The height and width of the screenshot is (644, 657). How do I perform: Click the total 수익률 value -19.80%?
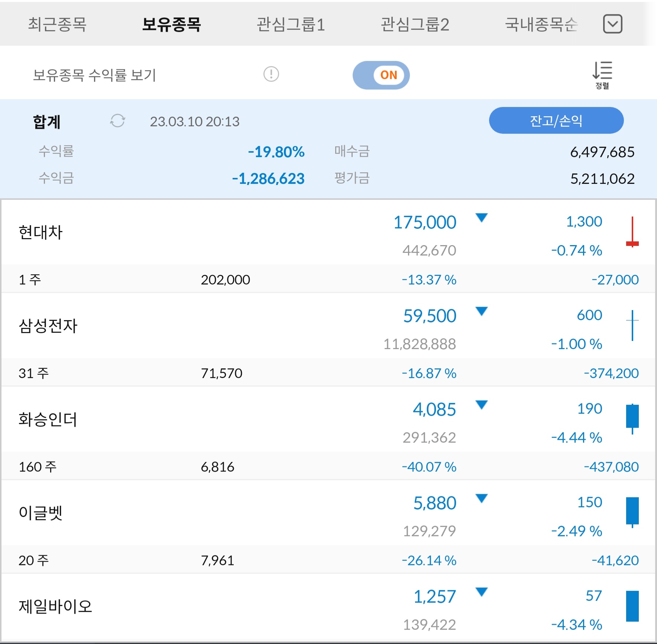point(276,152)
